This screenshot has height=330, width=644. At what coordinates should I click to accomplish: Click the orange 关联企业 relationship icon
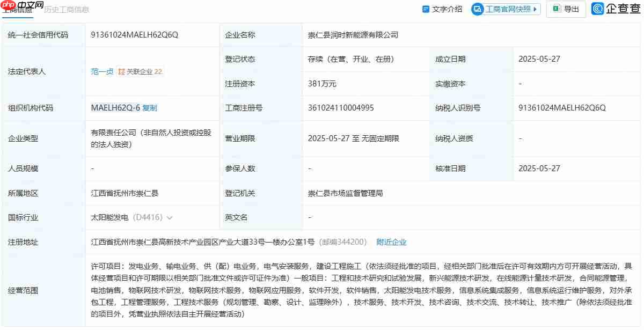coord(121,70)
